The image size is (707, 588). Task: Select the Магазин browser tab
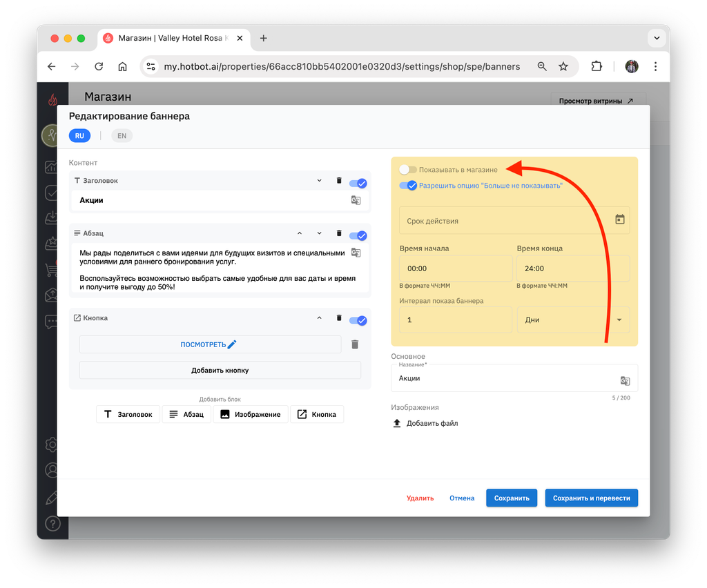pyautogui.click(x=173, y=38)
